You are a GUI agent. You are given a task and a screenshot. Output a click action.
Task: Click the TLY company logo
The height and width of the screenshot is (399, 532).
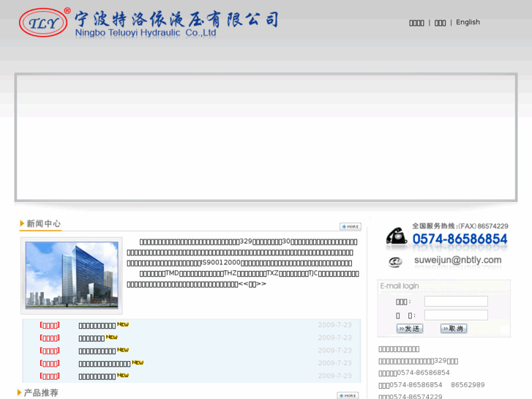coord(43,23)
